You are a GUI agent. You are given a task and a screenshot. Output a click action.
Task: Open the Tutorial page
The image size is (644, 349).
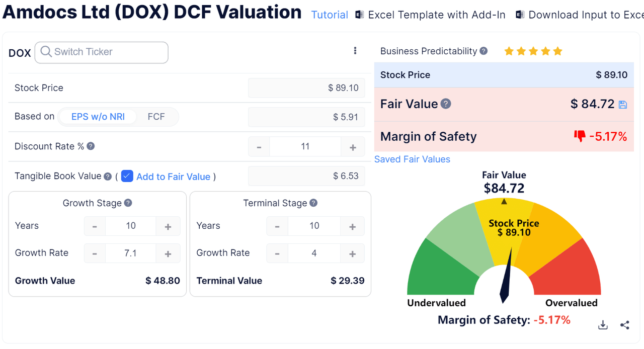(330, 15)
